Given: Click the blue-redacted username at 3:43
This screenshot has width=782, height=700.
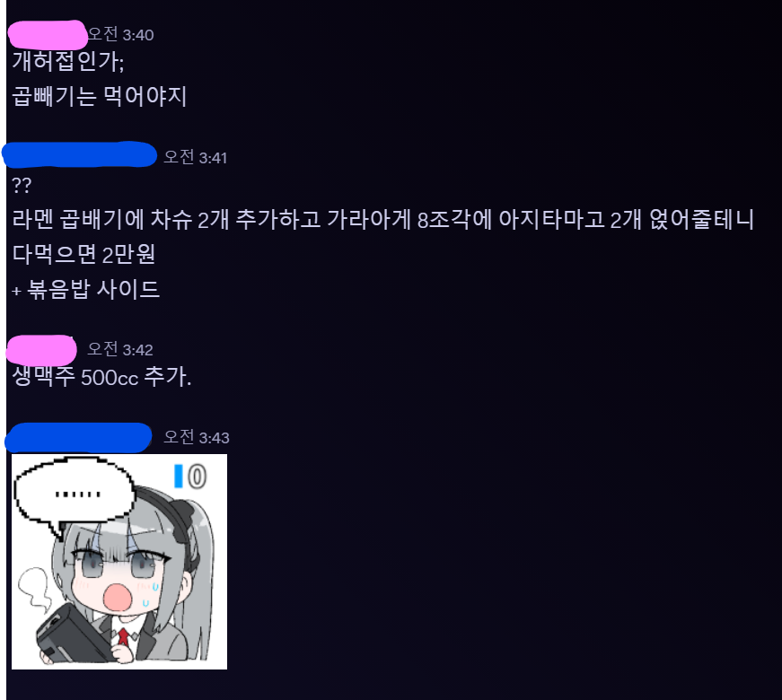Looking at the screenshot, I should coord(78,437).
